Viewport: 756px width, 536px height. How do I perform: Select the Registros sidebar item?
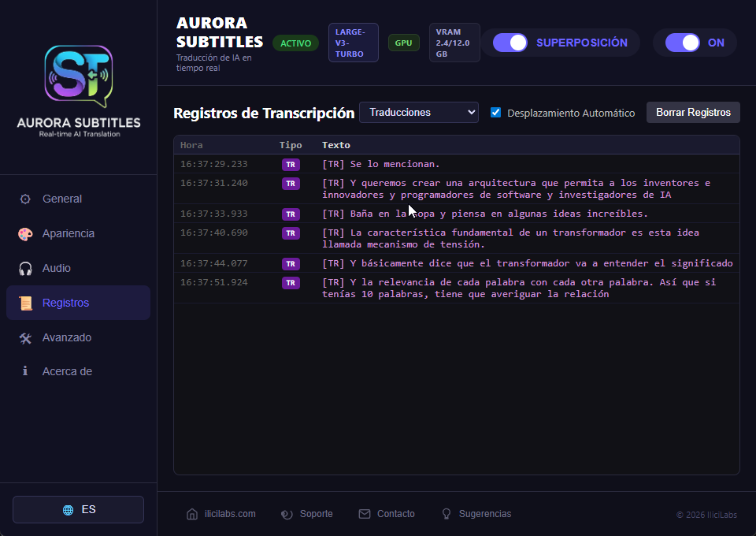coord(78,303)
